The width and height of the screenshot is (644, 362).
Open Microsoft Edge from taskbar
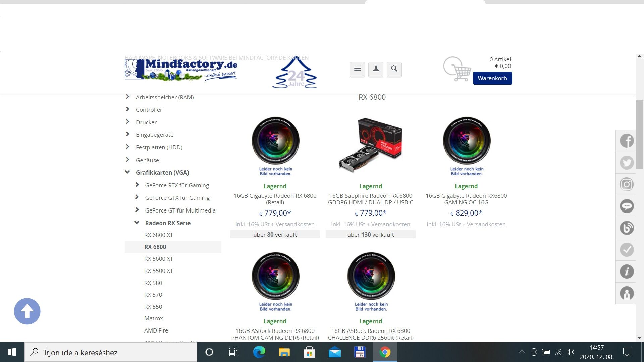point(259,352)
